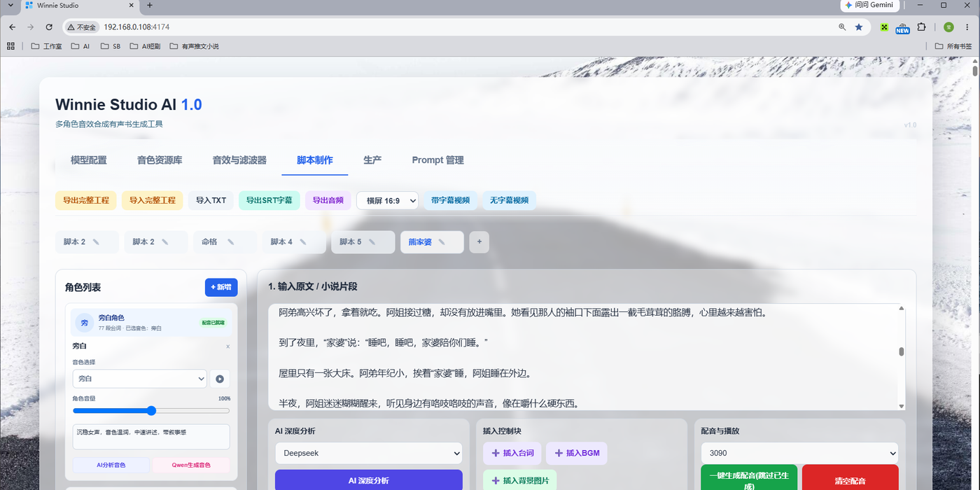Click the NEW badge extension icon
Image resolution: width=980 pixels, height=490 pixels.
(x=902, y=27)
